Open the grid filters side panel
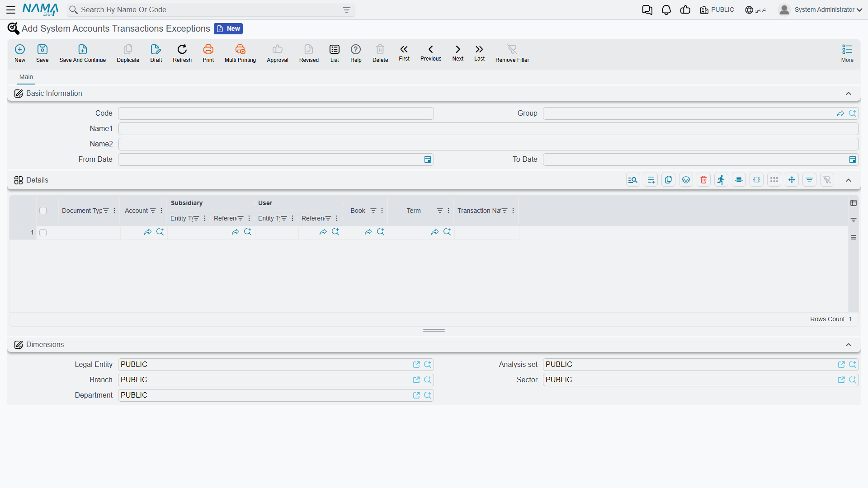Viewport: 868px width, 488px height. tap(854, 220)
